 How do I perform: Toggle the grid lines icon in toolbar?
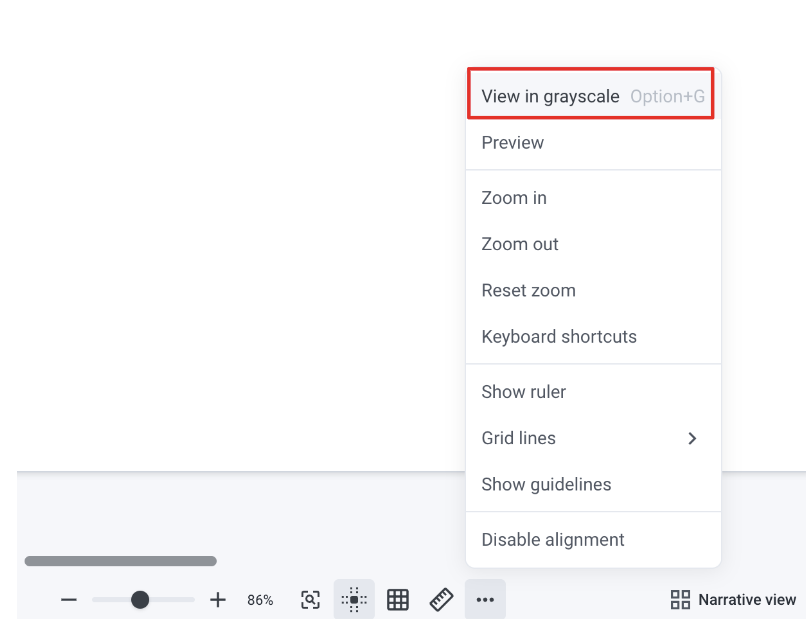pyautogui.click(x=398, y=600)
